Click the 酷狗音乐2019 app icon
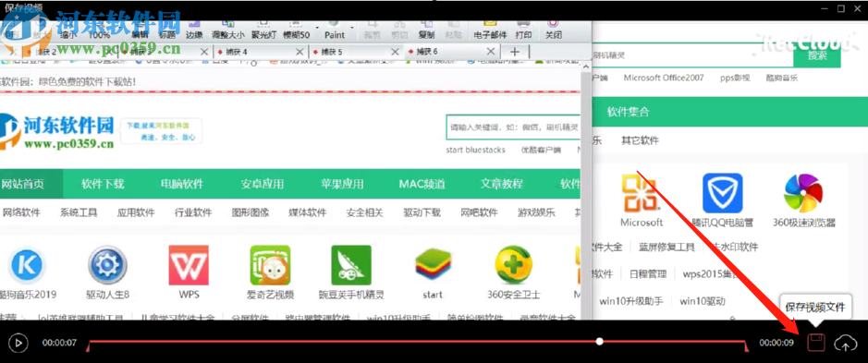The width and height of the screenshot is (868, 363). pos(27,266)
